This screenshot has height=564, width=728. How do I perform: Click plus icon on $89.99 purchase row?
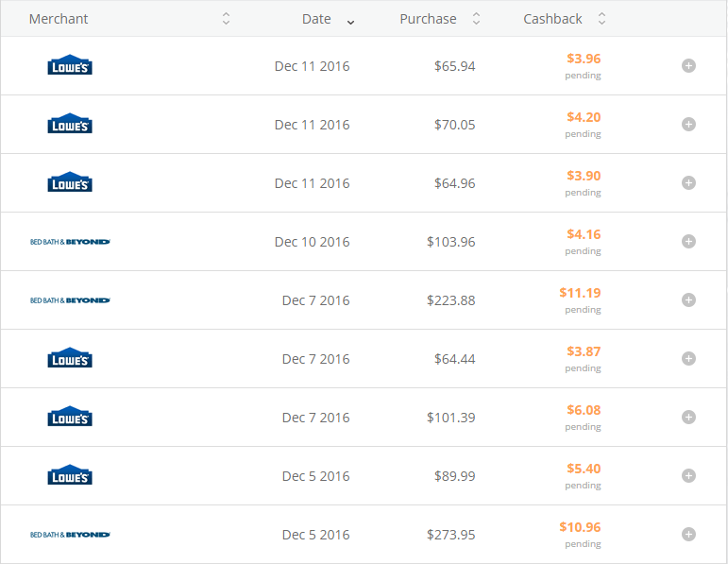[688, 476]
